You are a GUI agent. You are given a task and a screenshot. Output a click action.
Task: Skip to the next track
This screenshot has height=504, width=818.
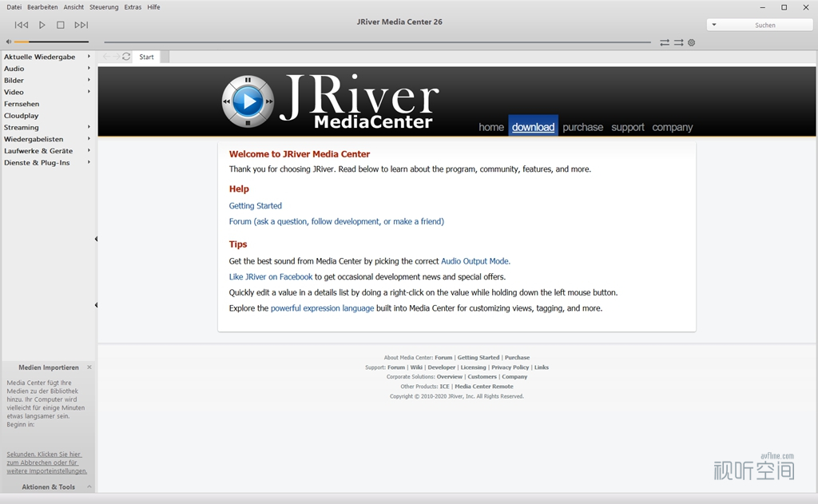[81, 25]
